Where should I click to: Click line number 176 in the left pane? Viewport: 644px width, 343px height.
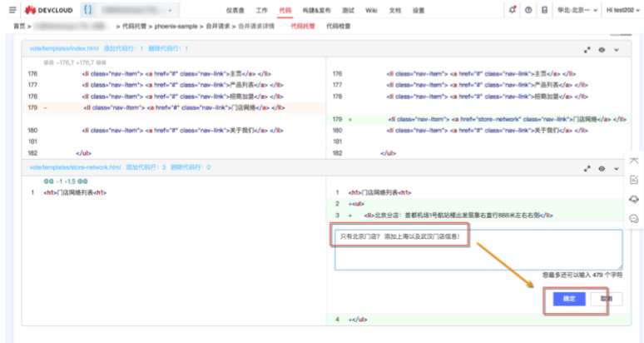32,74
